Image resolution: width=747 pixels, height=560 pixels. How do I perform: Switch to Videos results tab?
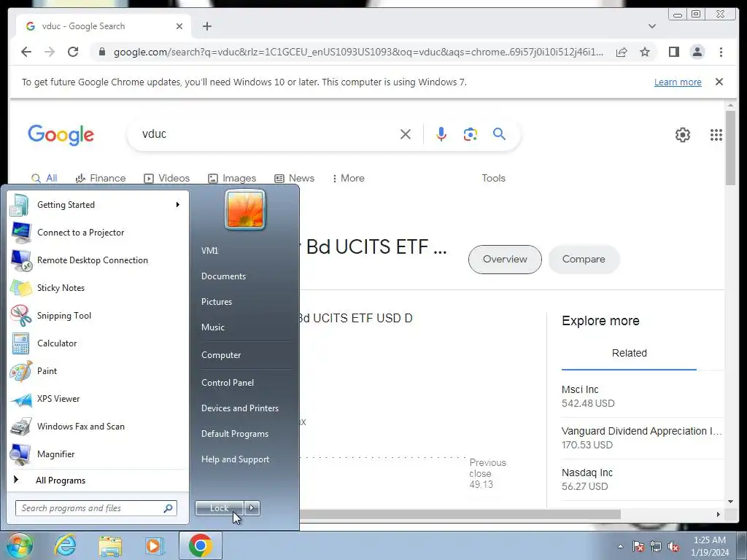tap(167, 178)
